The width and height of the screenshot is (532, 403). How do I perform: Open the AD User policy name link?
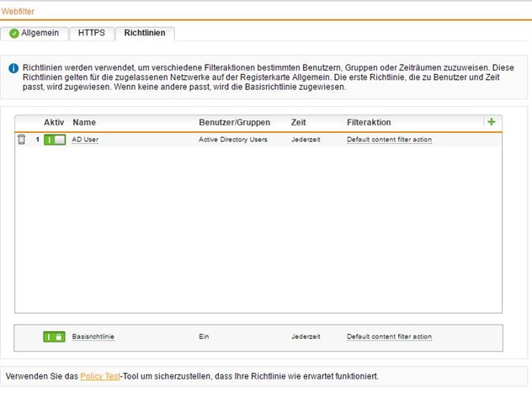tap(86, 140)
